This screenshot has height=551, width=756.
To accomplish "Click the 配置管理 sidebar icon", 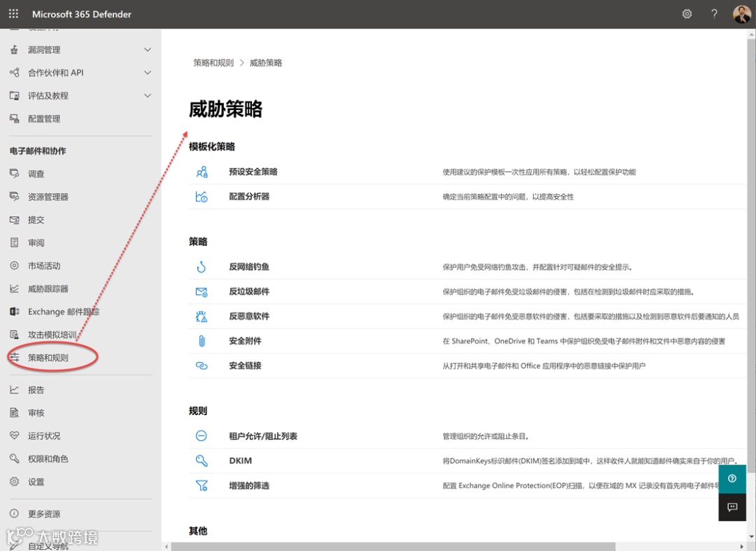I will (15, 118).
